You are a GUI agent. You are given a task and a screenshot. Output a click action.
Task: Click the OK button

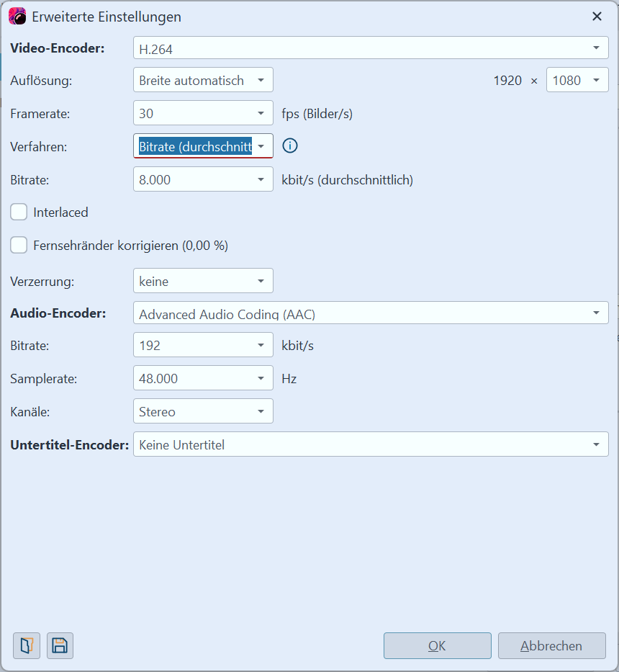(x=437, y=646)
